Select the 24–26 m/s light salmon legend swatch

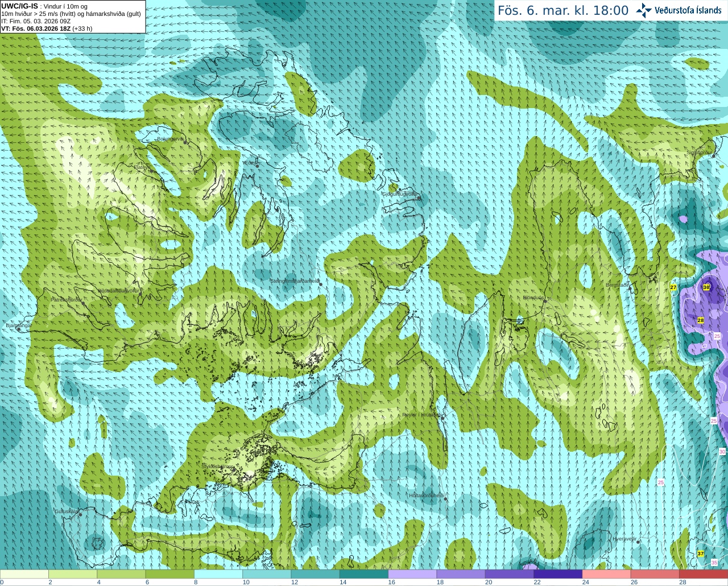pyautogui.click(x=607, y=574)
